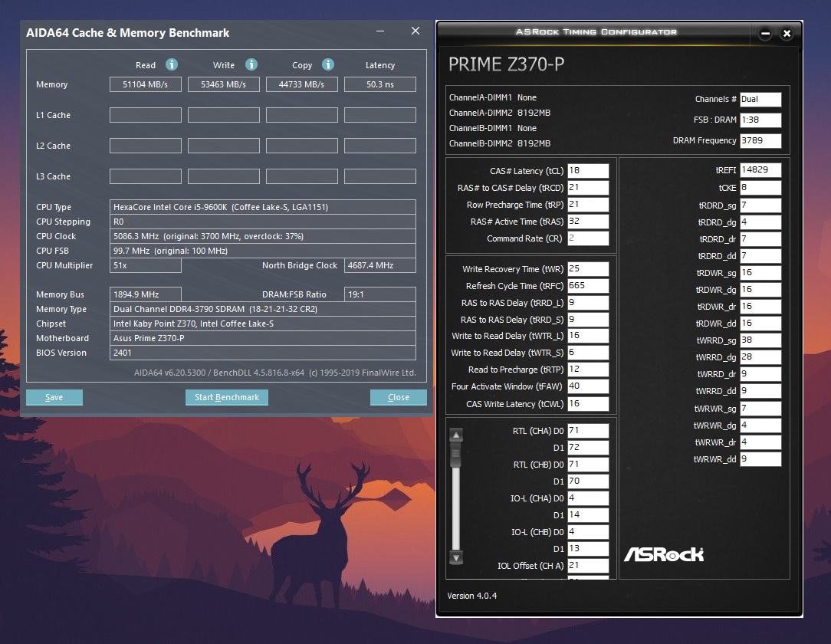
Task: Click the tWTR_L field showing 16
Action: (x=588, y=336)
